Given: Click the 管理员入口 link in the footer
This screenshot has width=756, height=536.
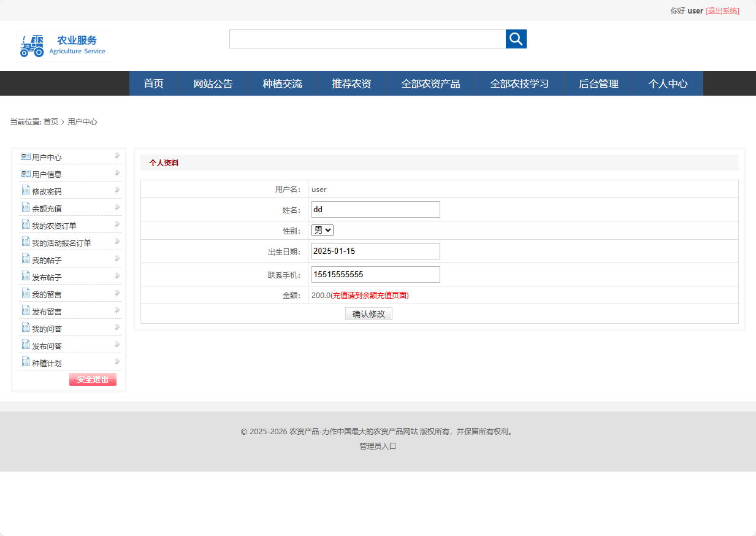Looking at the screenshot, I should pyautogui.click(x=378, y=446).
